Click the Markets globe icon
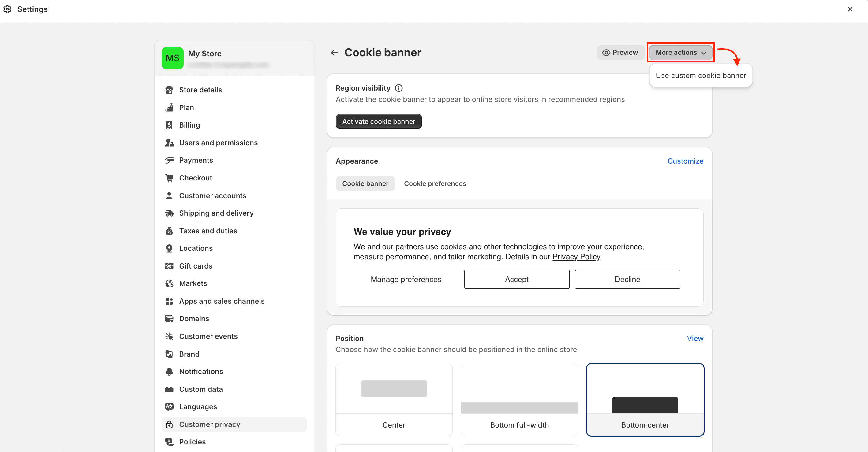The image size is (868, 452). point(169,283)
